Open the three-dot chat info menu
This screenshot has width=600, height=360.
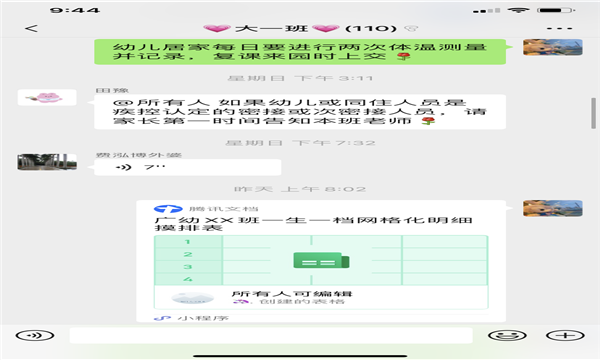[x=559, y=28]
